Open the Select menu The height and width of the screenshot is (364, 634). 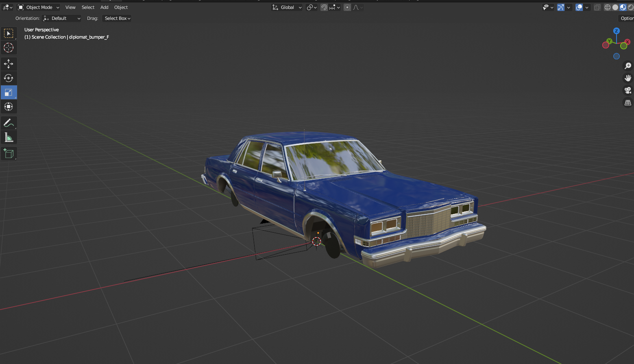tap(88, 7)
